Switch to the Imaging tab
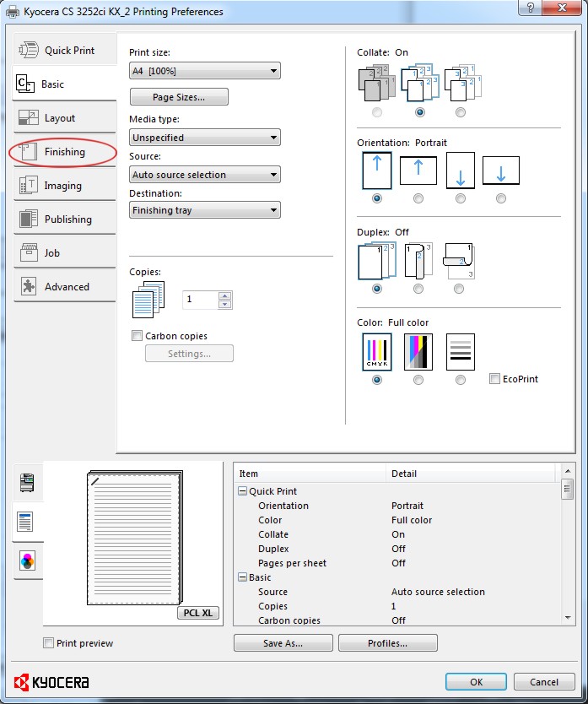Image resolution: width=588 pixels, height=704 pixels. point(65,186)
